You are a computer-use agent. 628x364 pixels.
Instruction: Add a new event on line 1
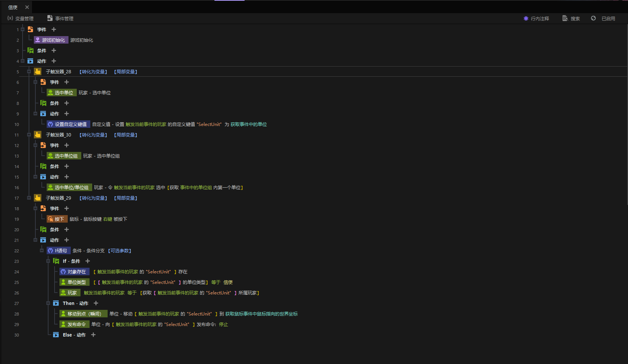(x=54, y=29)
